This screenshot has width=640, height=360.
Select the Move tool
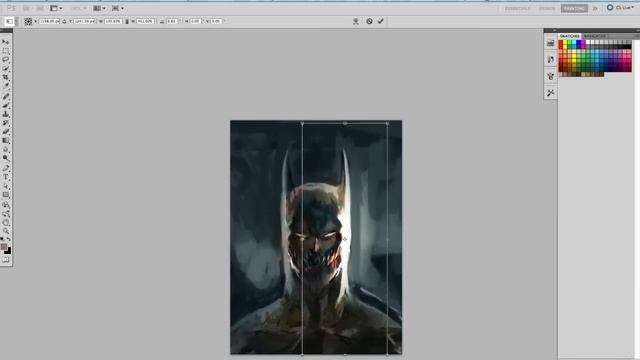6,42
